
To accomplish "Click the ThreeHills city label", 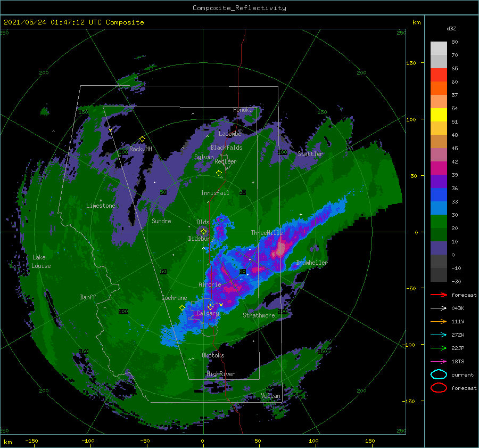I will [x=267, y=233].
